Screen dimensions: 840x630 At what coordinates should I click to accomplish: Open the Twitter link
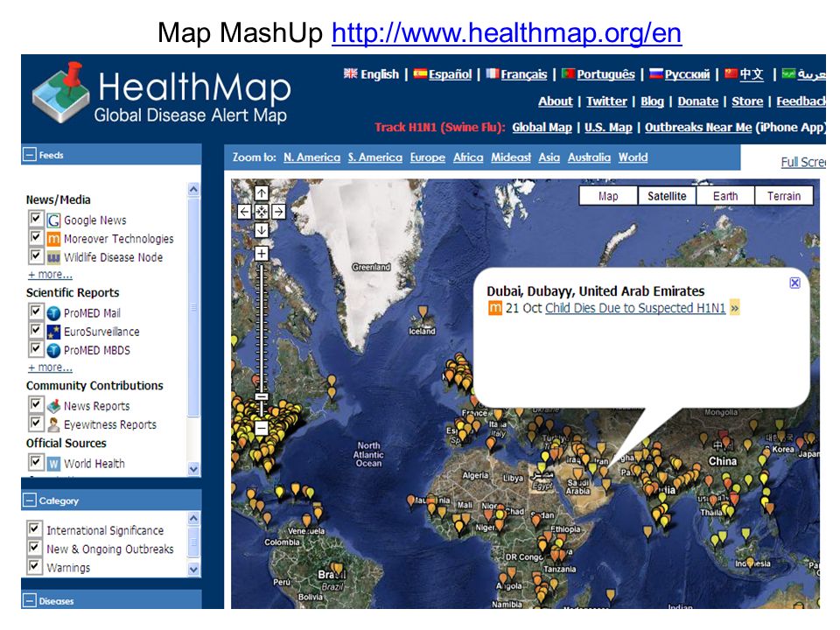pyautogui.click(x=606, y=101)
